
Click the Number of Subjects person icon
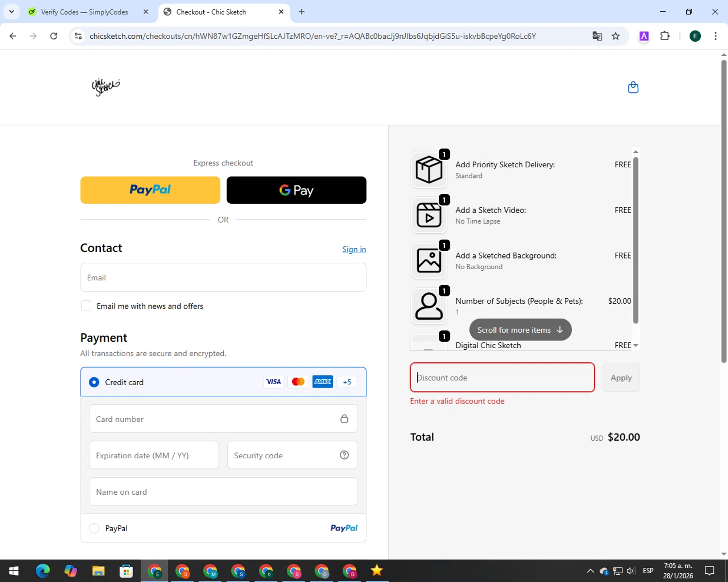(429, 307)
